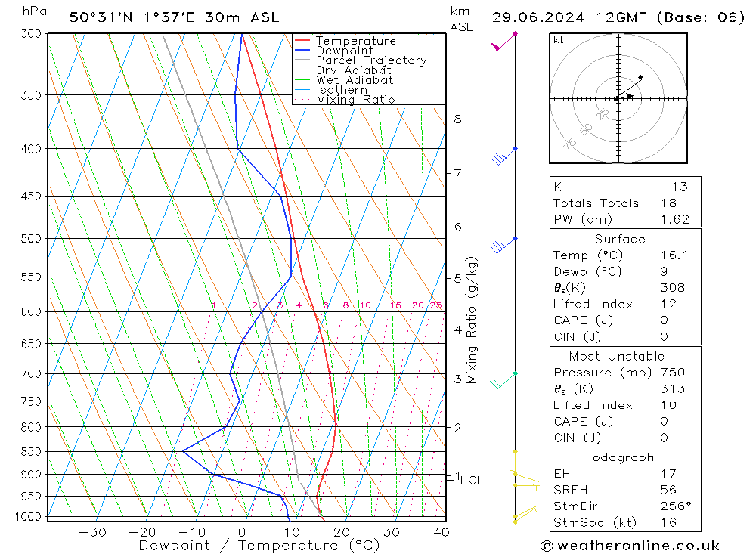The width and height of the screenshot is (756, 554).
Task: Click the SREH value '56'
Action: pos(669,490)
